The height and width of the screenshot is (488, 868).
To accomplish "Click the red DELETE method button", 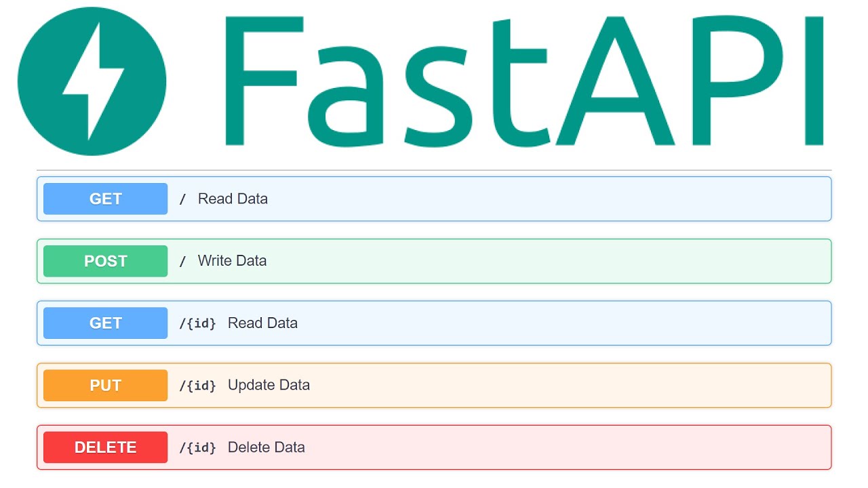I will coord(105,447).
